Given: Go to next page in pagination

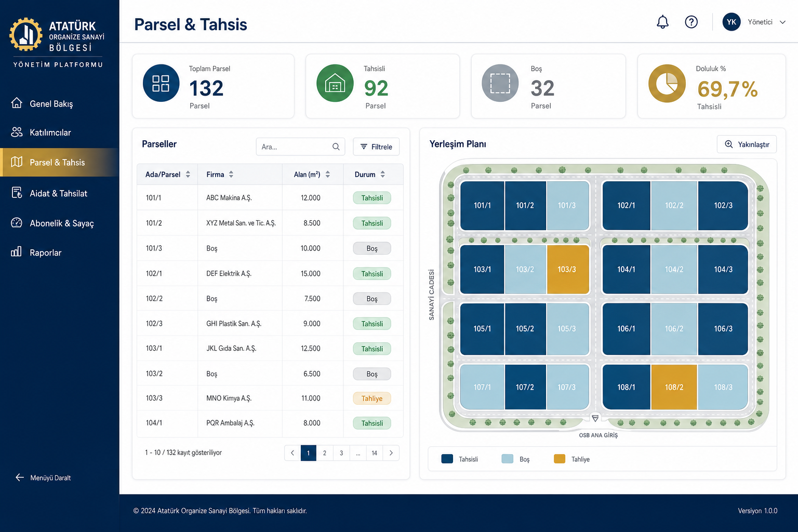Looking at the screenshot, I should 391,453.
